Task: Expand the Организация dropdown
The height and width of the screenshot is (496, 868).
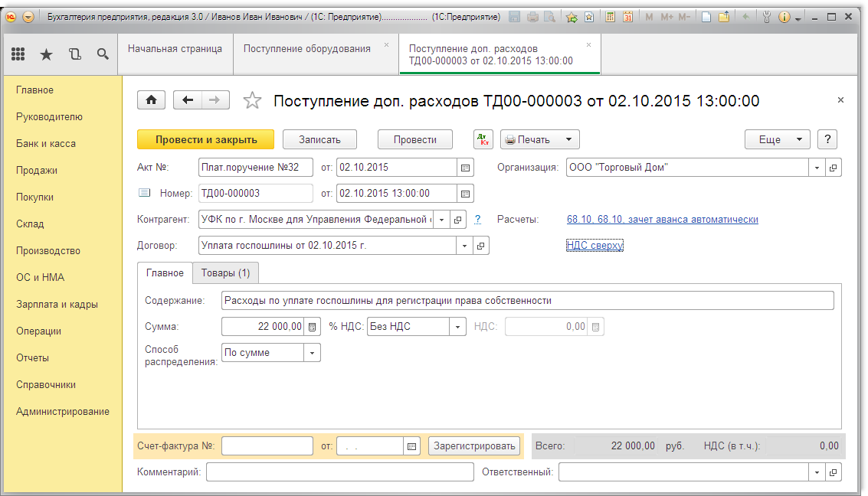Action: coord(817,168)
